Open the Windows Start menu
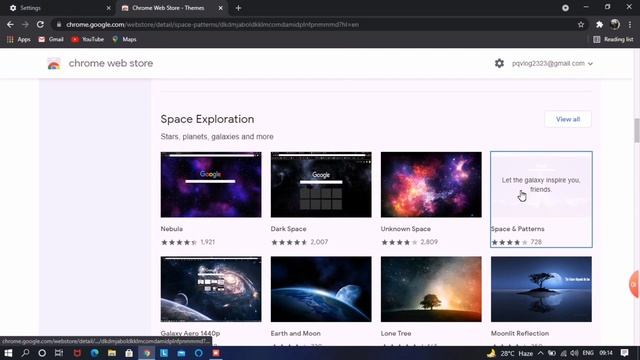Screen dimensions: 640x360 tap(8, 353)
